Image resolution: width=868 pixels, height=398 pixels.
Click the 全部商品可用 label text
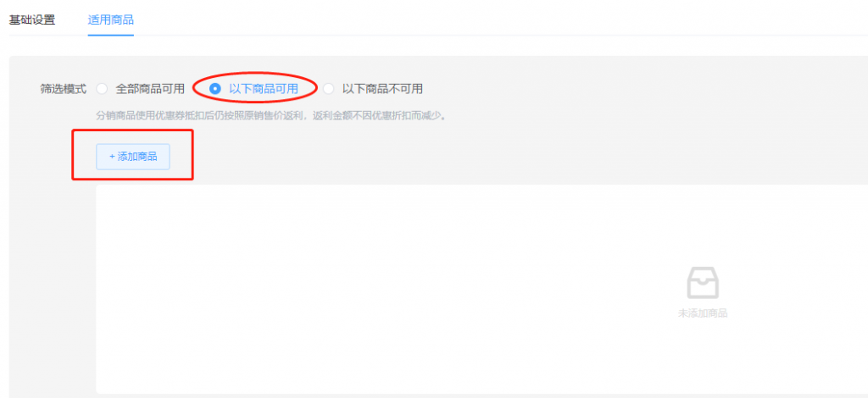coord(149,89)
